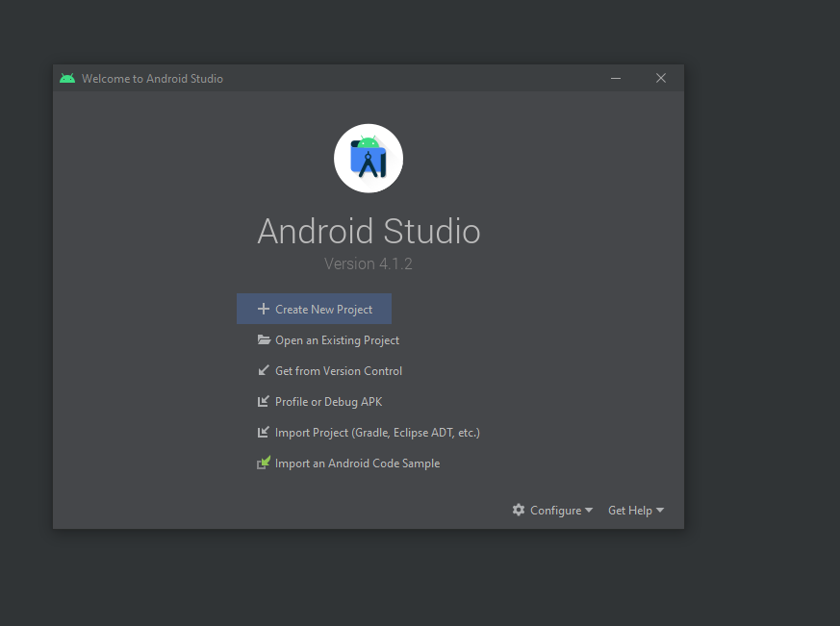Click the Android Studio compass logo
The width and height of the screenshot is (840, 626).
click(x=369, y=159)
